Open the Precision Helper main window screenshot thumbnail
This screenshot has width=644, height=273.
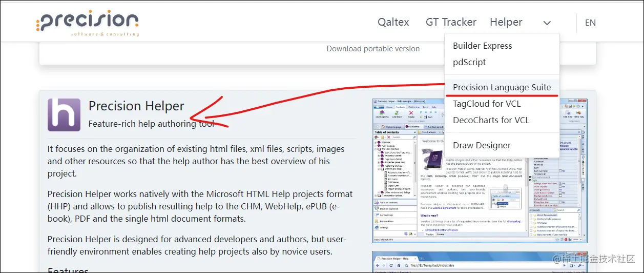click(x=479, y=171)
